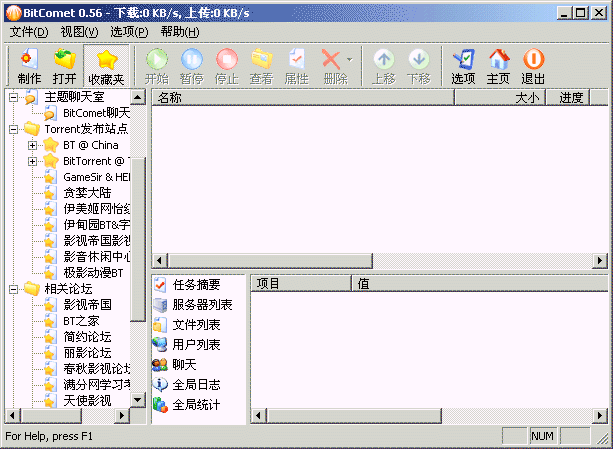Click the 全局统计 global statistics icon
The height and width of the screenshot is (449, 613).
coord(160,404)
